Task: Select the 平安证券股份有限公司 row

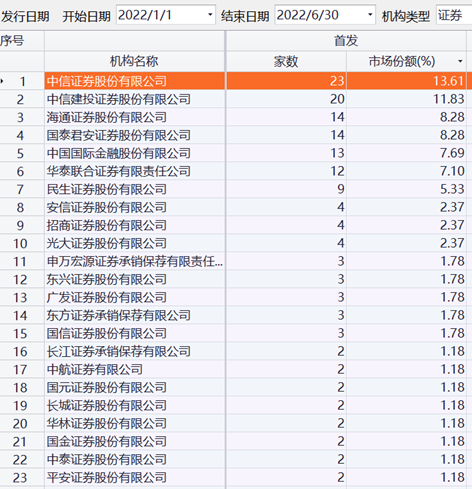Action: point(236,477)
